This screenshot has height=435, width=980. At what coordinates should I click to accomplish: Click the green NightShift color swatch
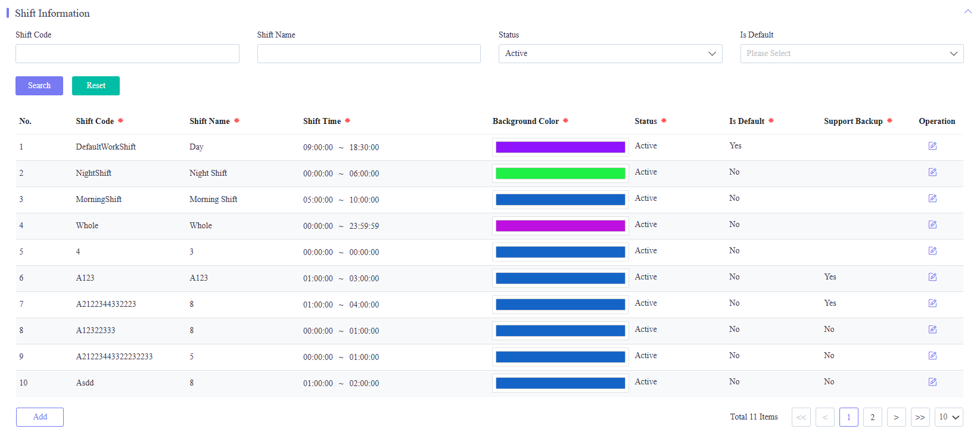[561, 173]
